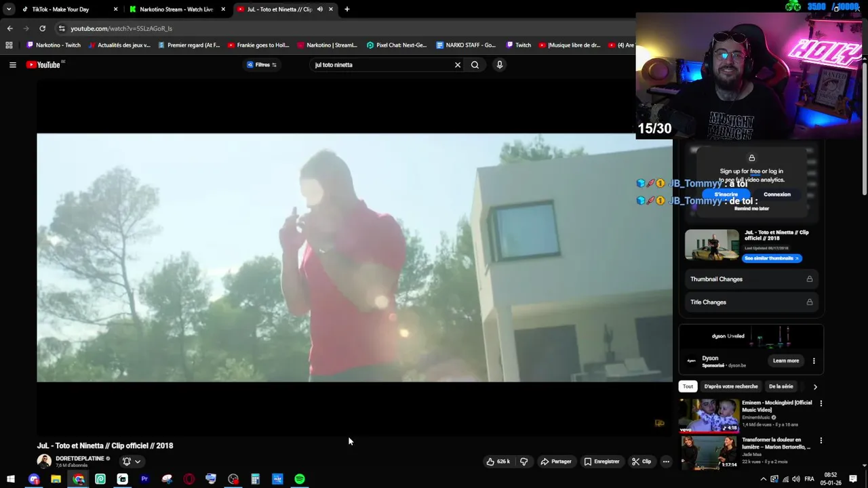This screenshot has height=488, width=868.
Task: Expand notification options chevron next to bell
Action: [138, 462]
